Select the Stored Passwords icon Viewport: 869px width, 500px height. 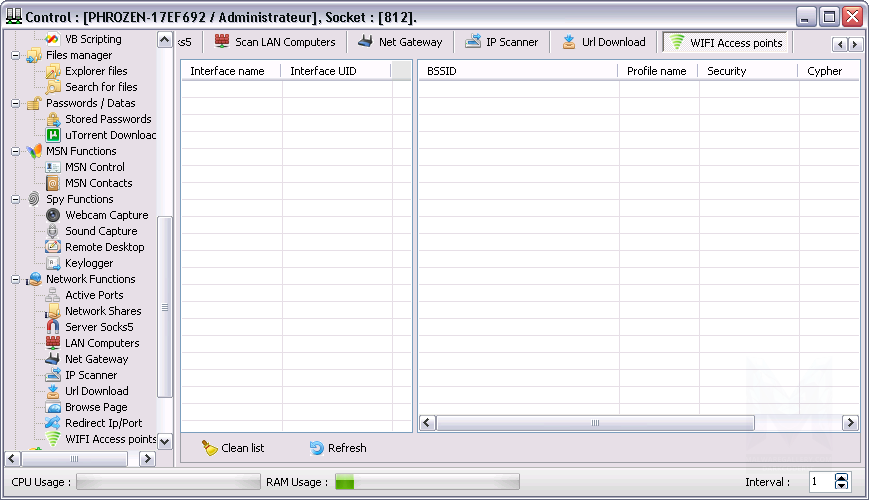(54, 119)
